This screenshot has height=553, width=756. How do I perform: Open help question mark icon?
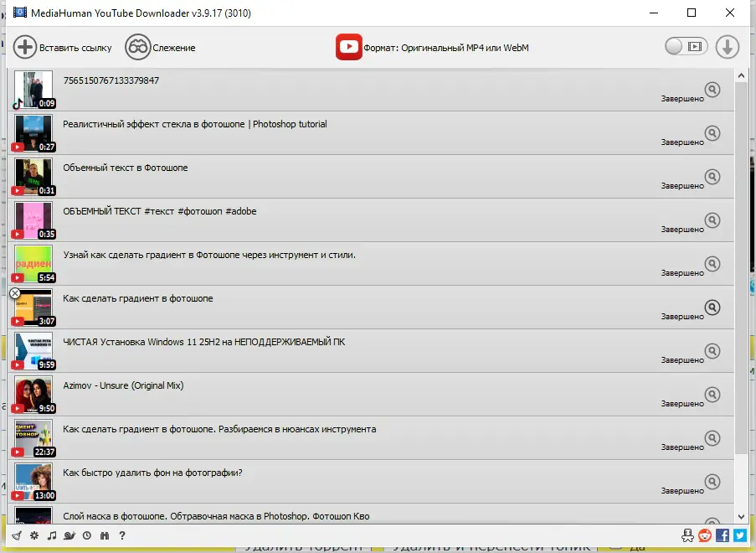[x=122, y=535]
